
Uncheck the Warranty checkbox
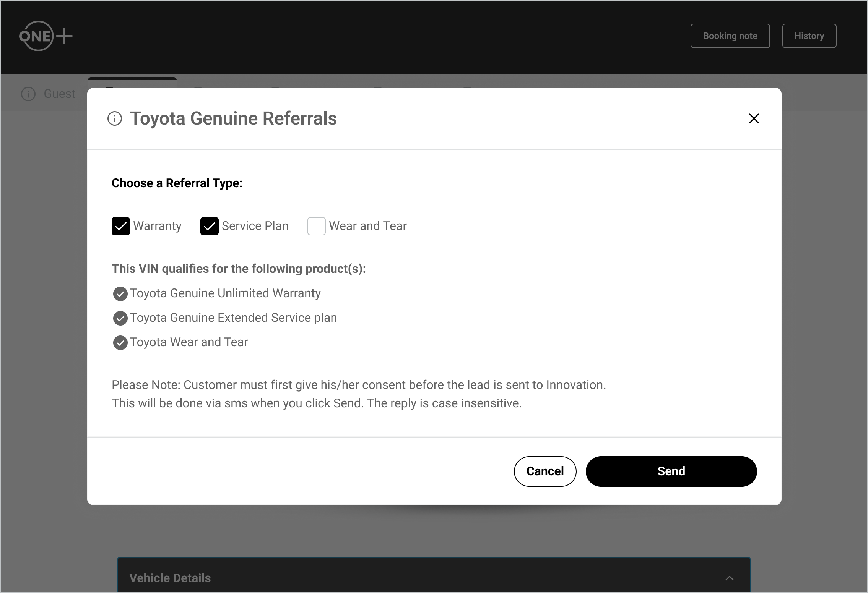[x=121, y=226]
